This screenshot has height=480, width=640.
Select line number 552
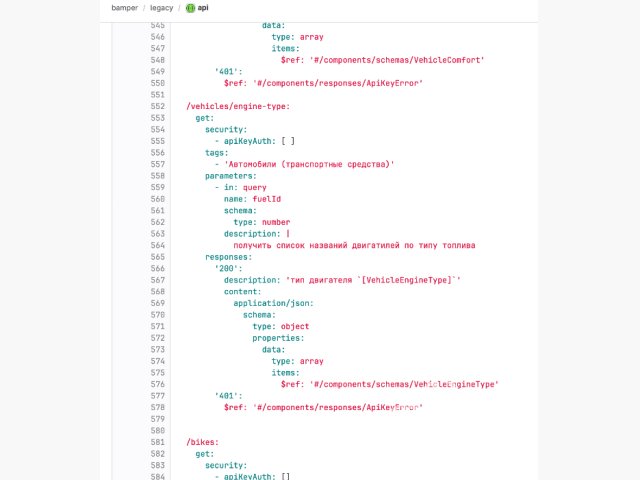click(x=158, y=106)
